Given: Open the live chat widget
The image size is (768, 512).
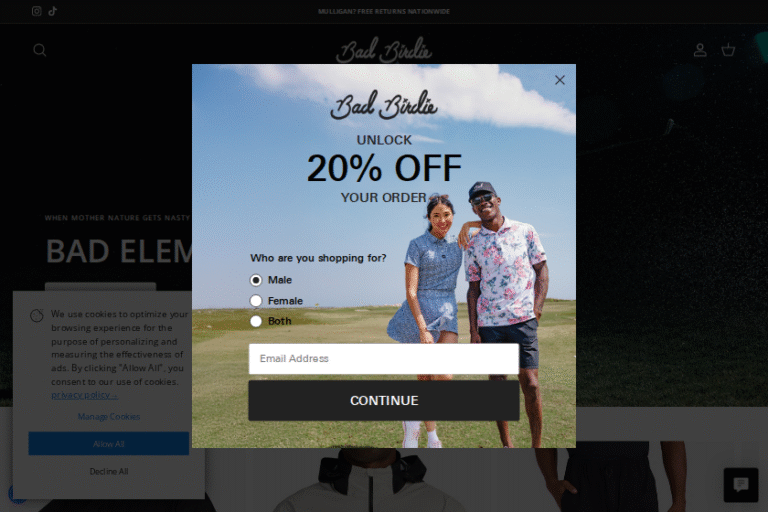Looking at the screenshot, I should (741, 485).
